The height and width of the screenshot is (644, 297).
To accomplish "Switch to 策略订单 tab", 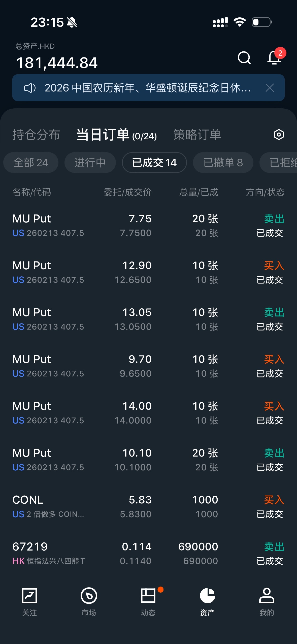I will pyautogui.click(x=197, y=135).
